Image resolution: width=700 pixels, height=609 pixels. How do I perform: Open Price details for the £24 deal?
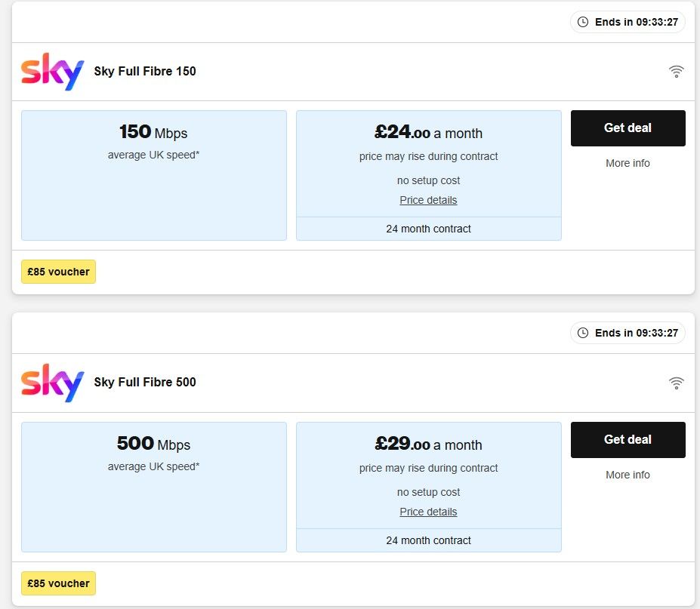pyautogui.click(x=428, y=200)
